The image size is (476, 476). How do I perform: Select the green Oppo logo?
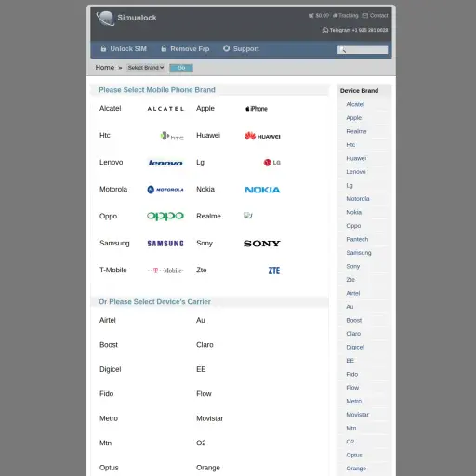(x=165, y=216)
